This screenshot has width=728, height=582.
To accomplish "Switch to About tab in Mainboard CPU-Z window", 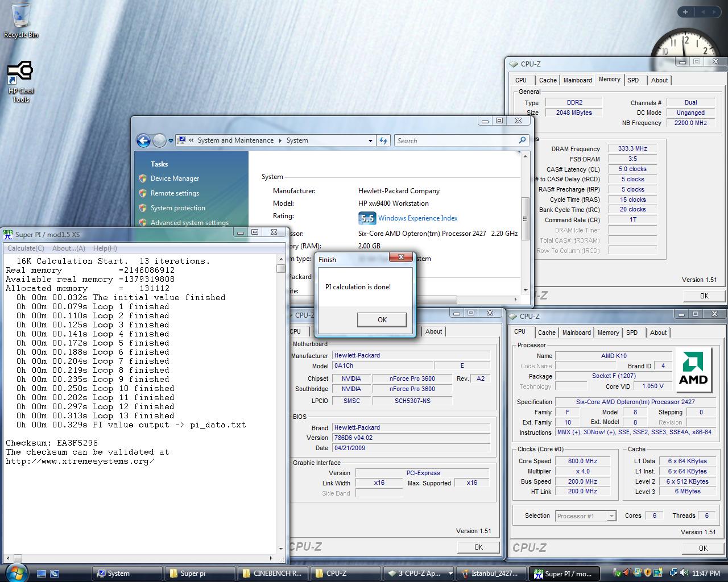I will [x=434, y=331].
